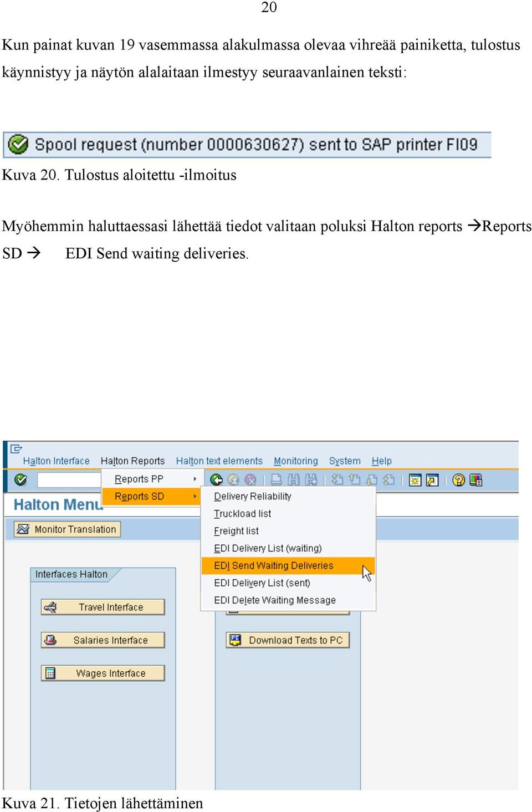This screenshot has width=532, height=812.
Task: Click the Print icon in toolbar
Action: point(276,479)
